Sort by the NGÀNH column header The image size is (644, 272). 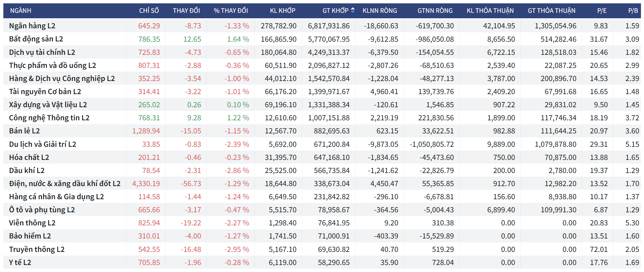[x=21, y=11]
